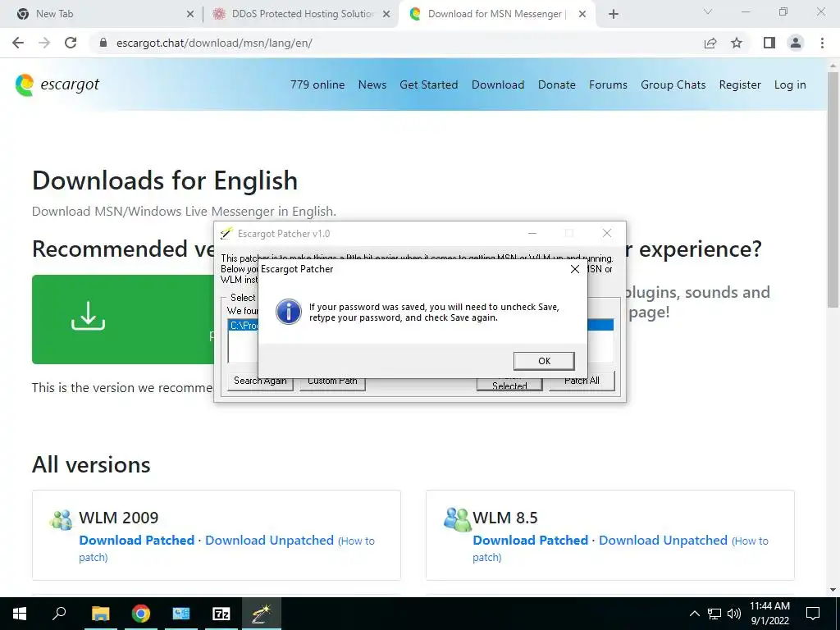Switch to DDoS Protected Hosting tab
Image resolution: width=840 pixels, height=630 pixels.
pyautogui.click(x=300, y=14)
